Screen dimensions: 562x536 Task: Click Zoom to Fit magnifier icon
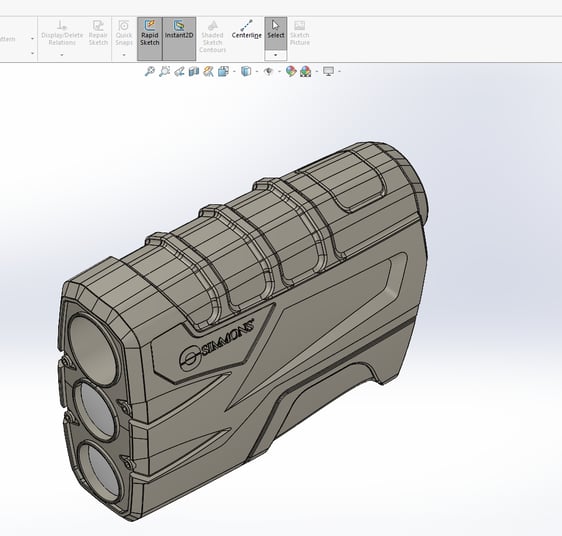149,71
